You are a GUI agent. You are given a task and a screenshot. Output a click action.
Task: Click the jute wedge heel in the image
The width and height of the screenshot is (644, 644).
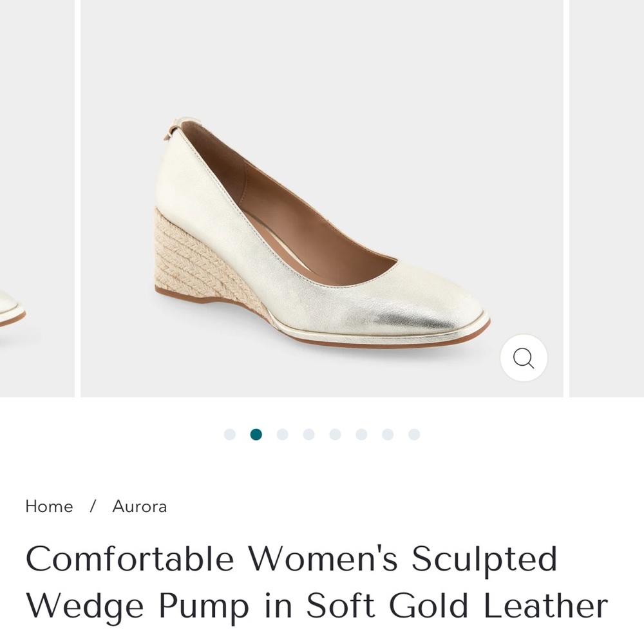[x=190, y=258]
